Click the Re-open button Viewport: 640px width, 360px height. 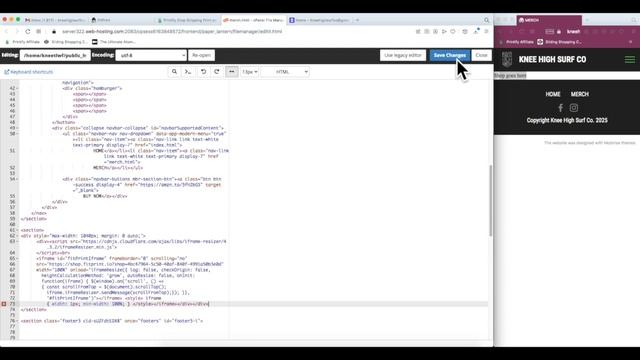pos(201,55)
